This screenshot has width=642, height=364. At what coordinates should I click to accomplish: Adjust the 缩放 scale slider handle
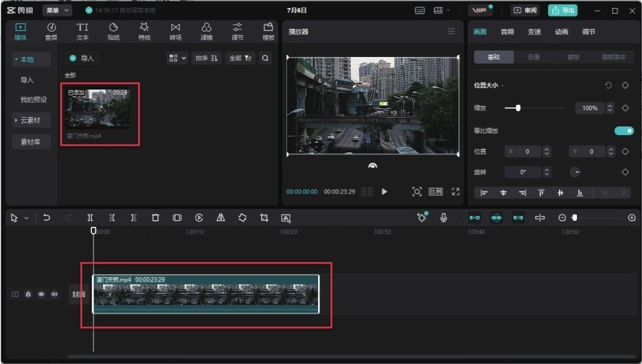(x=518, y=108)
